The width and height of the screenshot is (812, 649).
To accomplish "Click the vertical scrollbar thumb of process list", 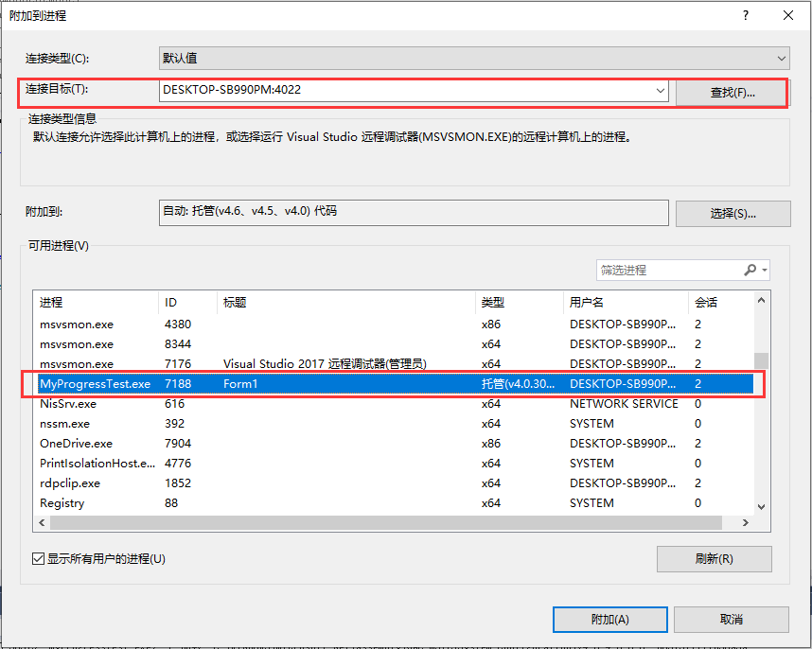I will [761, 360].
